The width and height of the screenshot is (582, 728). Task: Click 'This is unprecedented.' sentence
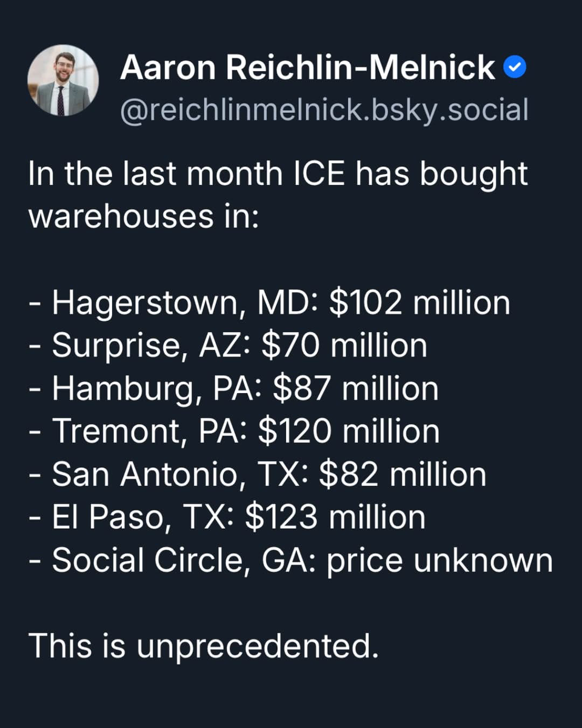204,645
